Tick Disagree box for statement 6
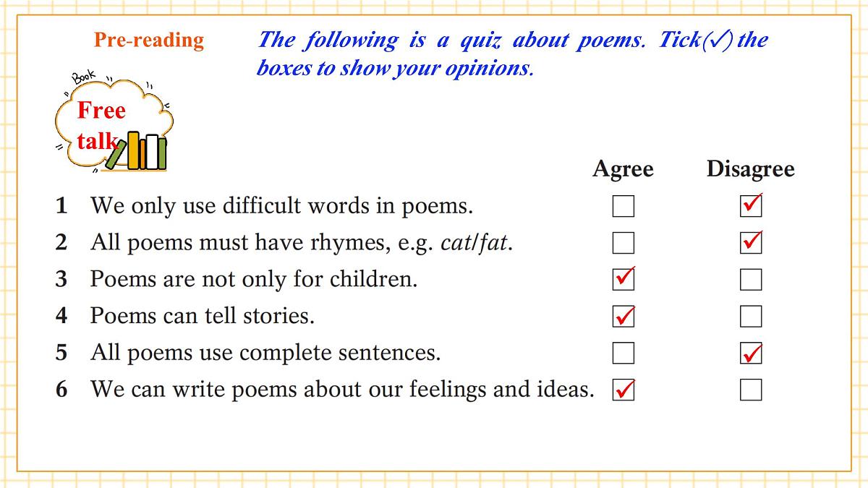Image resolution: width=868 pixels, height=488 pixels. [751, 390]
